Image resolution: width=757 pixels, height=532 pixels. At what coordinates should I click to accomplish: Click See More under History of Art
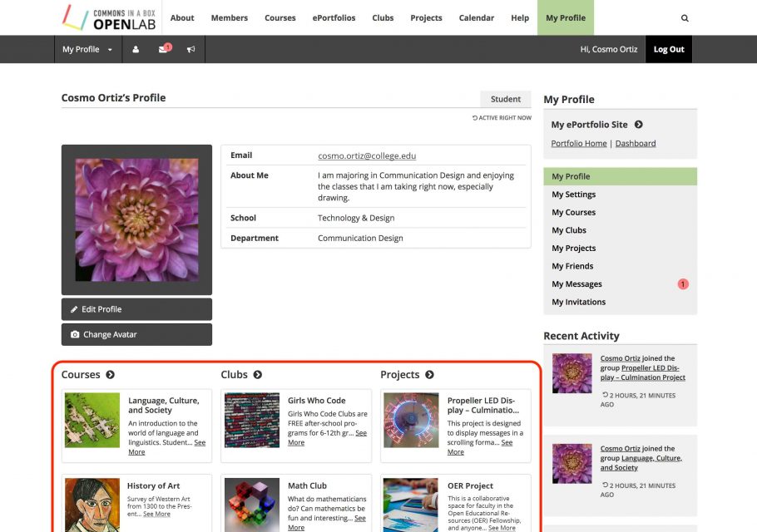(157, 515)
